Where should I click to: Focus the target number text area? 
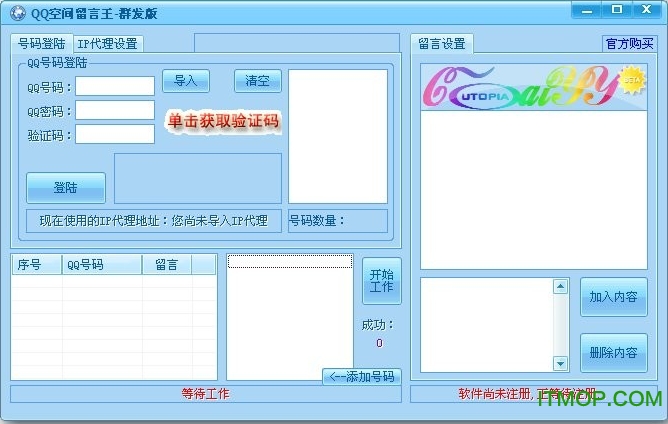(290, 317)
